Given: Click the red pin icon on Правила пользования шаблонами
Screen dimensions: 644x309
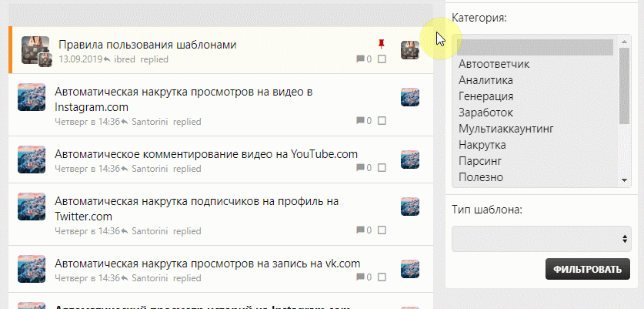Looking at the screenshot, I should coord(382,43).
